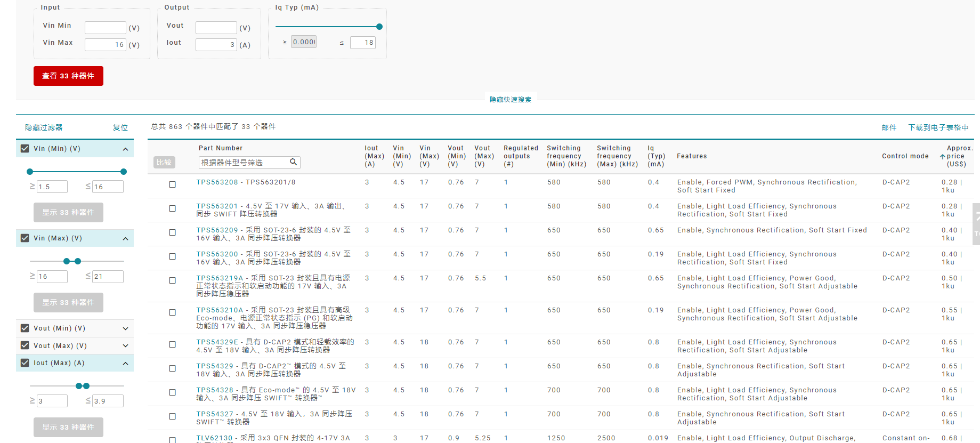Click 显示 33 种器件 under Vin (Max)
Screen dimensions: 980x443
68,302
